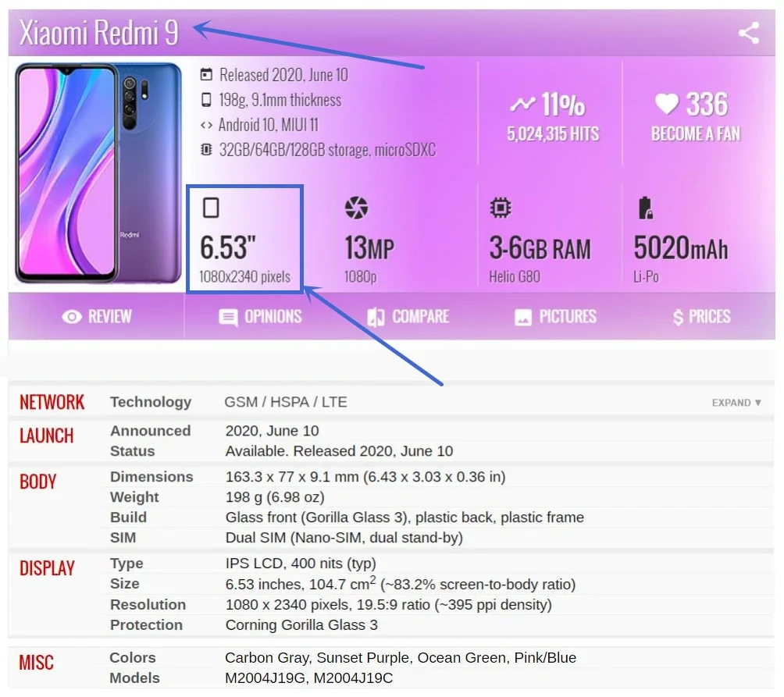Click the Resolution spec label
Screen dimensions: 784x697
[148, 605]
